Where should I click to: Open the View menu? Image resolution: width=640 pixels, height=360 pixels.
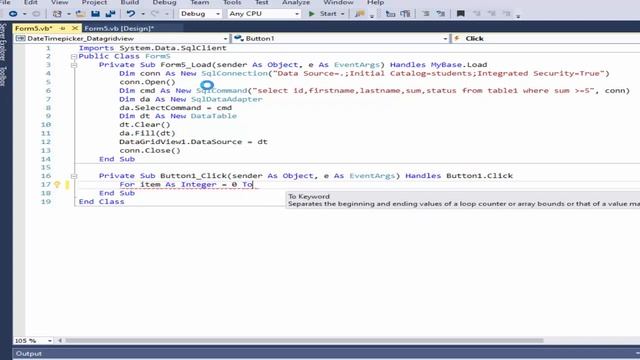pyautogui.click(x=60, y=2)
